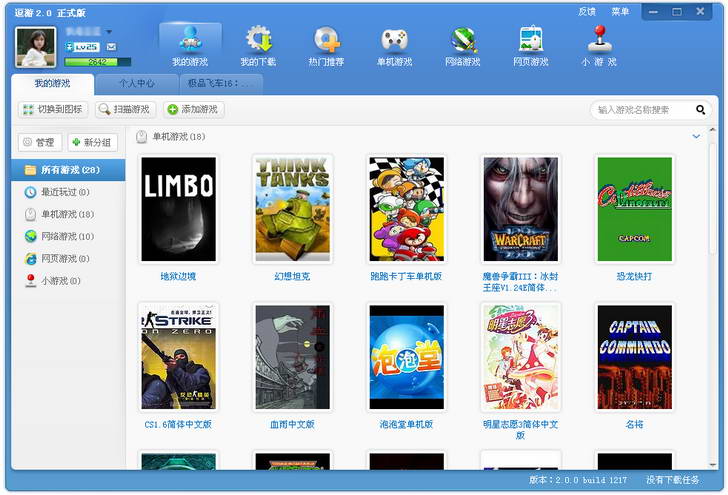Open 我的下载 (My Downloads) toolbar icon

[258, 45]
